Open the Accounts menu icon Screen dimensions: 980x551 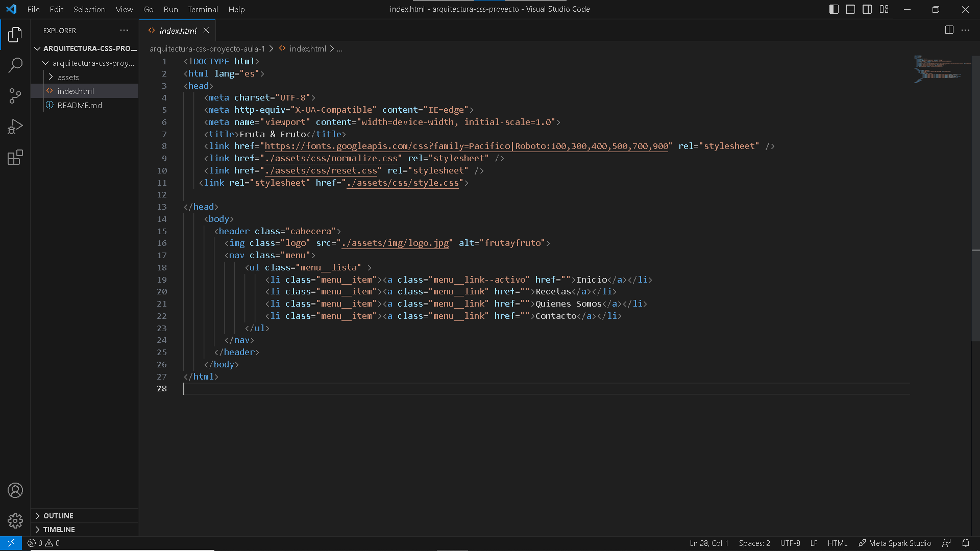15,490
